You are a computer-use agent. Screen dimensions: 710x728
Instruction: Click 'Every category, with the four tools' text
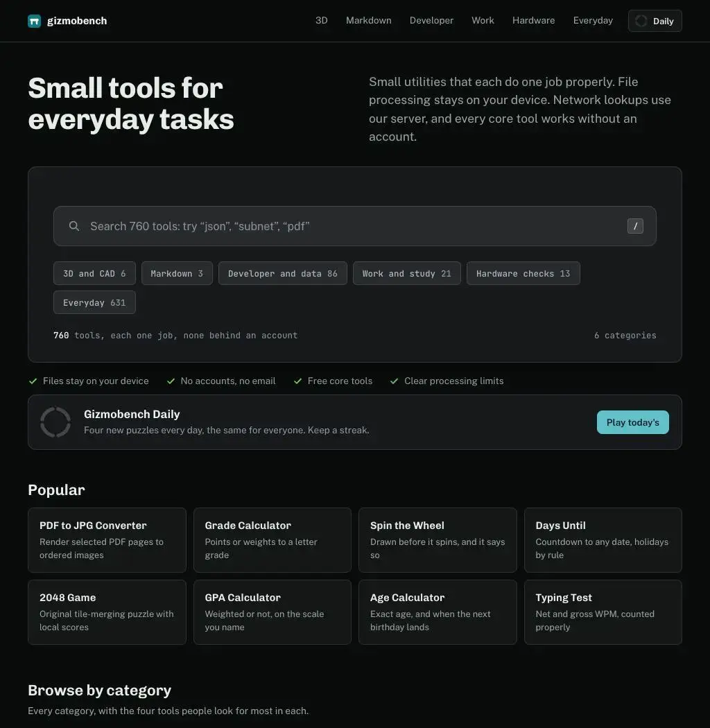(x=168, y=711)
